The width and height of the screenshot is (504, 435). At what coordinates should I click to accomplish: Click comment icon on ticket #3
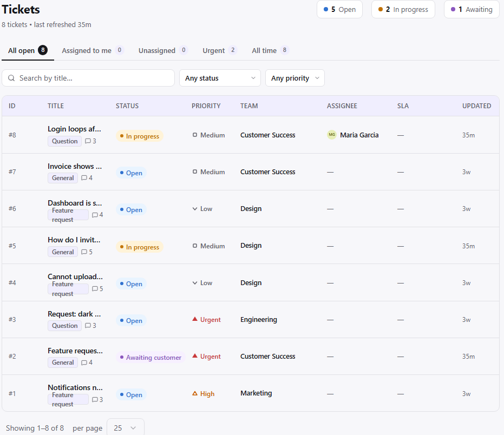point(88,326)
